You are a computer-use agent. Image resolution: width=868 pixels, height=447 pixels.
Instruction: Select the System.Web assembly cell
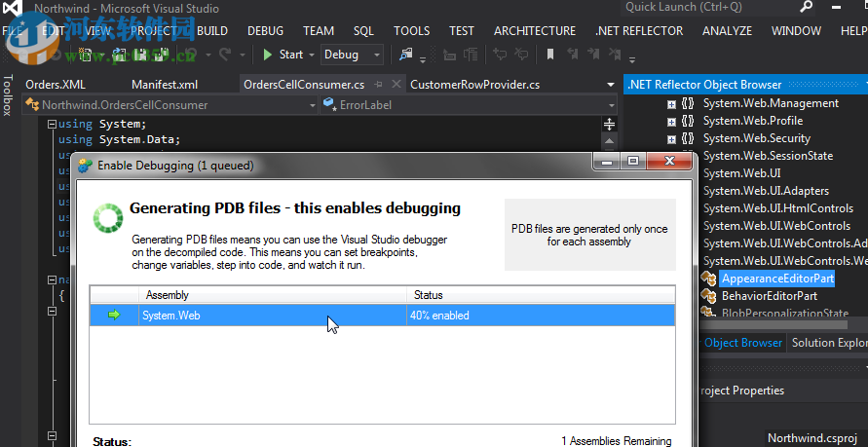click(x=273, y=316)
